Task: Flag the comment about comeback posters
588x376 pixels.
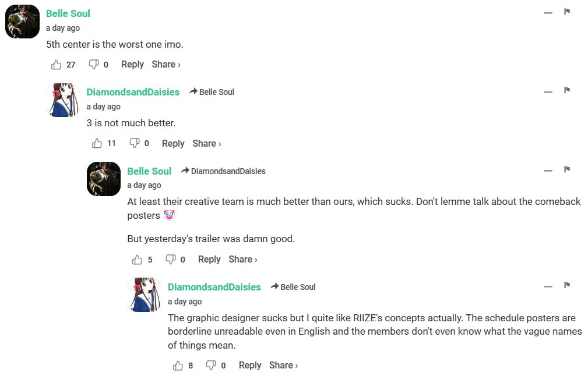Action: click(x=566, y=169)
